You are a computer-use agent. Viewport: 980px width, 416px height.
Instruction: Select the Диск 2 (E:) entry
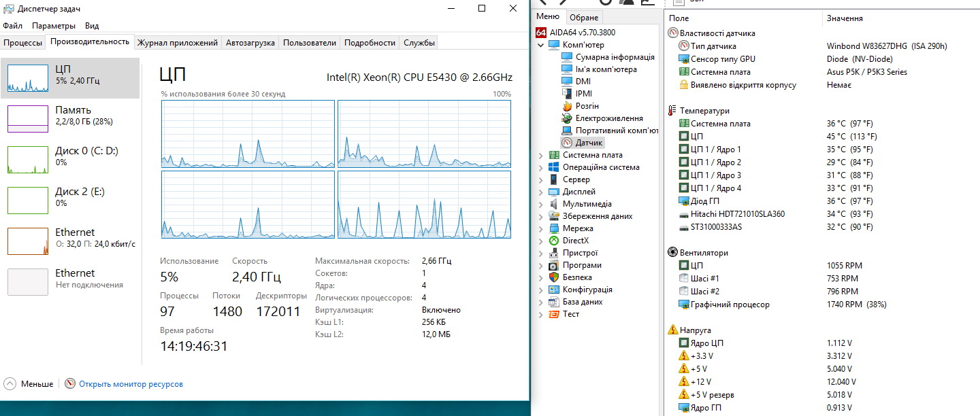pyautogui.click(x=70, y=201)
